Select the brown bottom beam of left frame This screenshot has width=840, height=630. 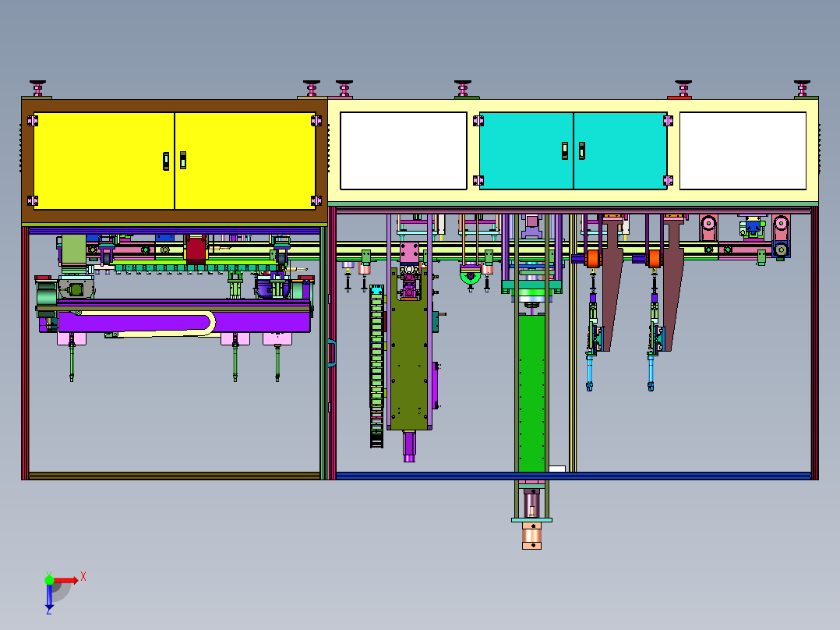pos(175,476)
